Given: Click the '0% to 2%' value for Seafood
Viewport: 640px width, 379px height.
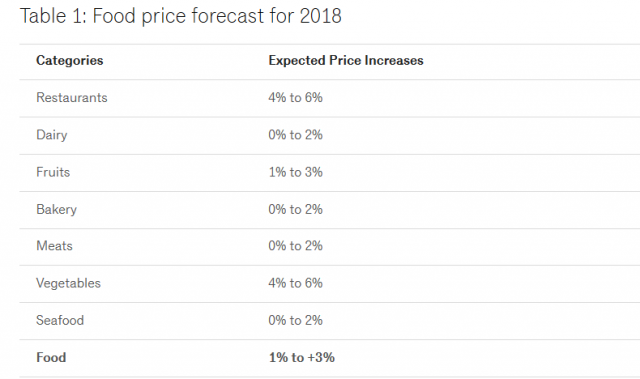Looking at the screenshot, I should (295, 320).
